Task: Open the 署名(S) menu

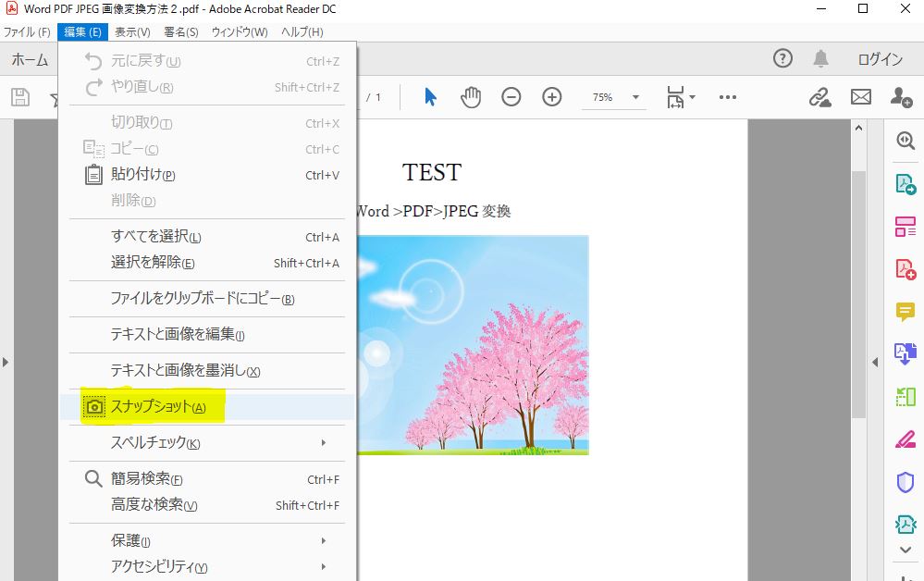Action: click(x=181, y=31)
